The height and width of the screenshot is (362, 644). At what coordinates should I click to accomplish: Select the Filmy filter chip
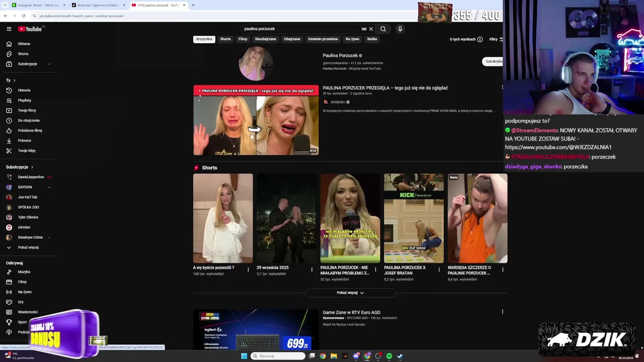[243, 39]
